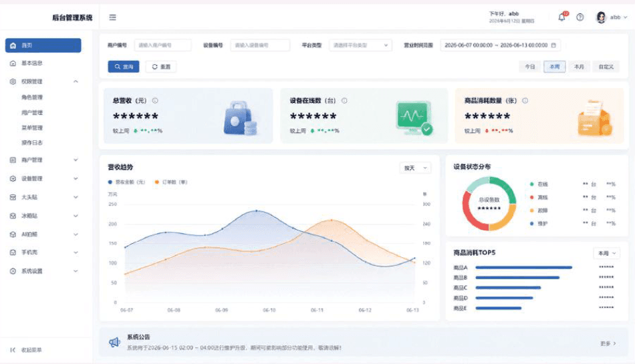Viewport: 635px width, 364px height.
Task: Click the 商户管理 sidebar icon
Action: [x=13, y=160]
